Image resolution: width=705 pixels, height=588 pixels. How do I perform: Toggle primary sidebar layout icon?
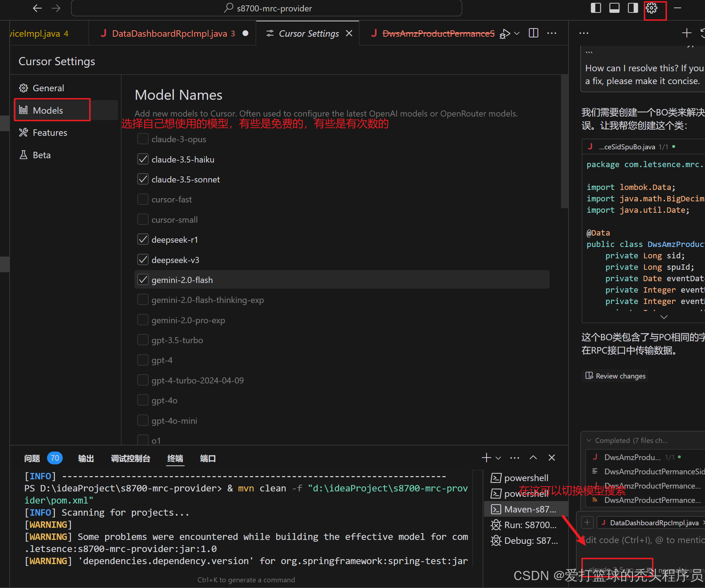pyautogui.click(x=596, y=8)
